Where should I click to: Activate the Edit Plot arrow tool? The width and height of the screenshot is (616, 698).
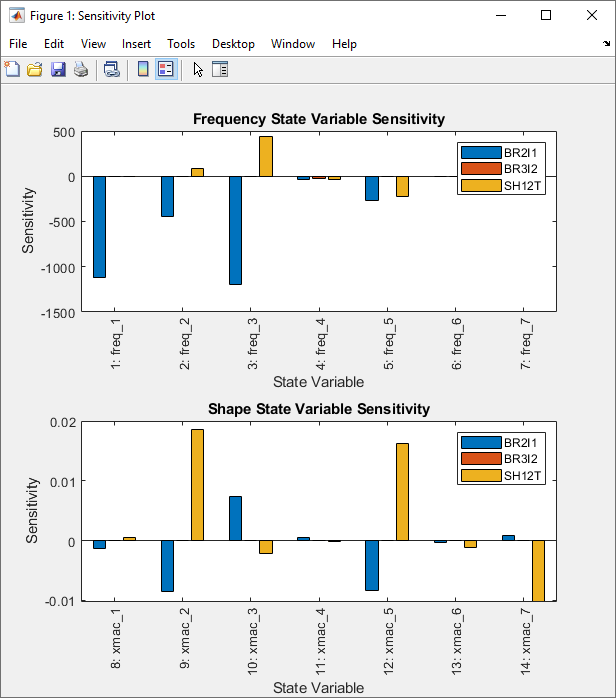pos(198,69)
